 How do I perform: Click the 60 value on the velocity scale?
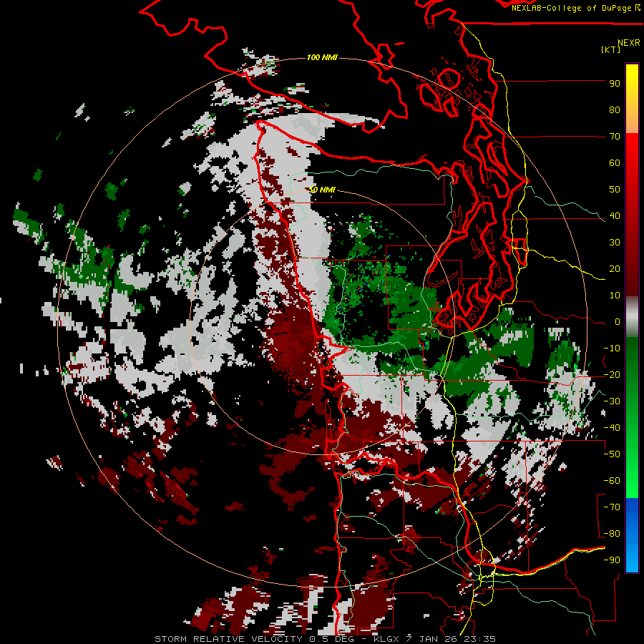615,163
